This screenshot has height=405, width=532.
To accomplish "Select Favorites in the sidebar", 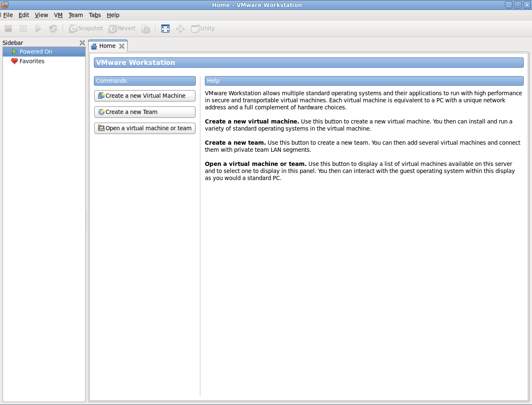I will pyautogui.click(x=44, y=61).
